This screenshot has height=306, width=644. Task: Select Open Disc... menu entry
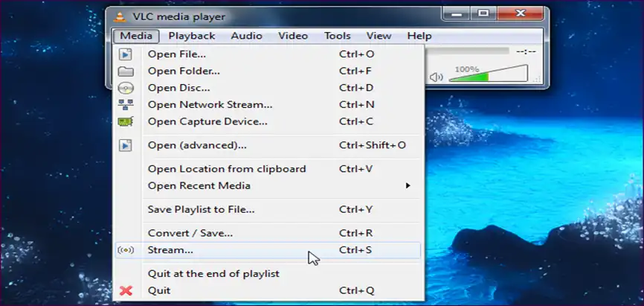[x=268, y=88]
